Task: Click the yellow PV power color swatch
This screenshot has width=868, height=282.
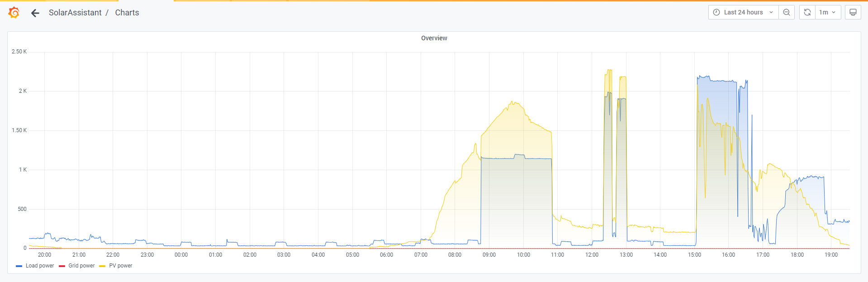Action: click(102, 266)
